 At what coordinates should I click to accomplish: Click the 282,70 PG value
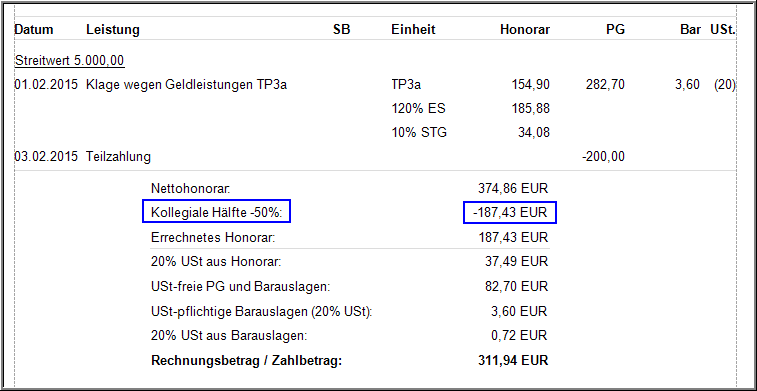pos(605,85)
